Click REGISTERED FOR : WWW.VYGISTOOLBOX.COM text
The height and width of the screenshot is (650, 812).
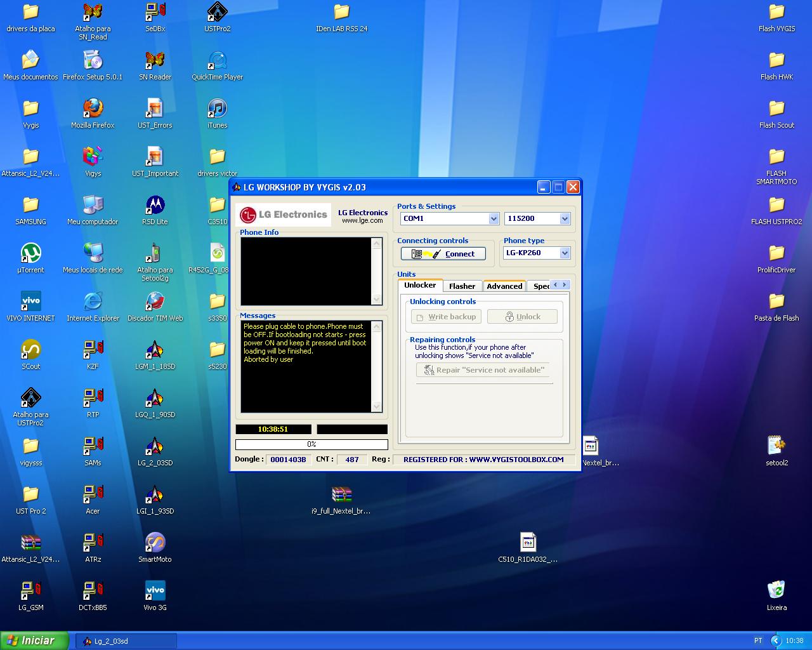[x=483, y=460]
